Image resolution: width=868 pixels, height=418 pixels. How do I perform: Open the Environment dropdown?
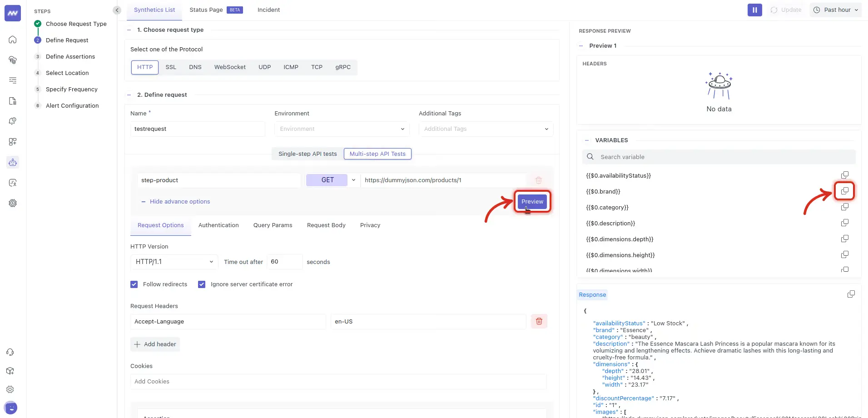(342, 129)
